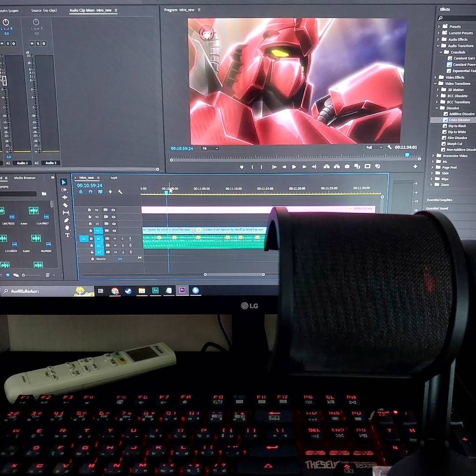476x476 pixels.
Task: Switch to the Media Browser tab
Action: 25,178
